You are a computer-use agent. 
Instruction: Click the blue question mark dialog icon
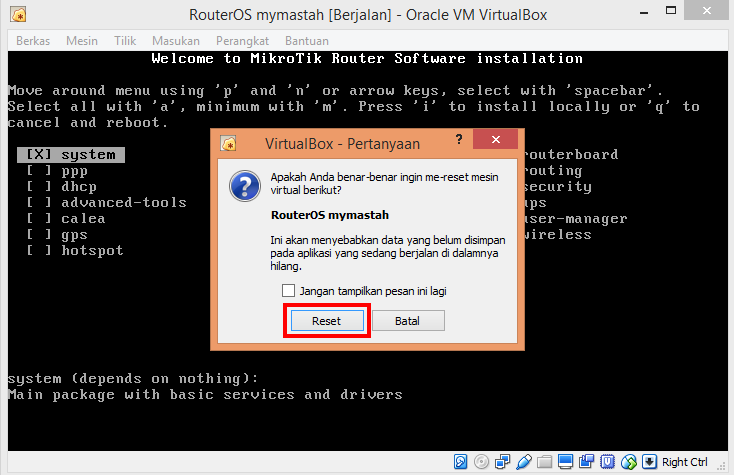[245, 186]
